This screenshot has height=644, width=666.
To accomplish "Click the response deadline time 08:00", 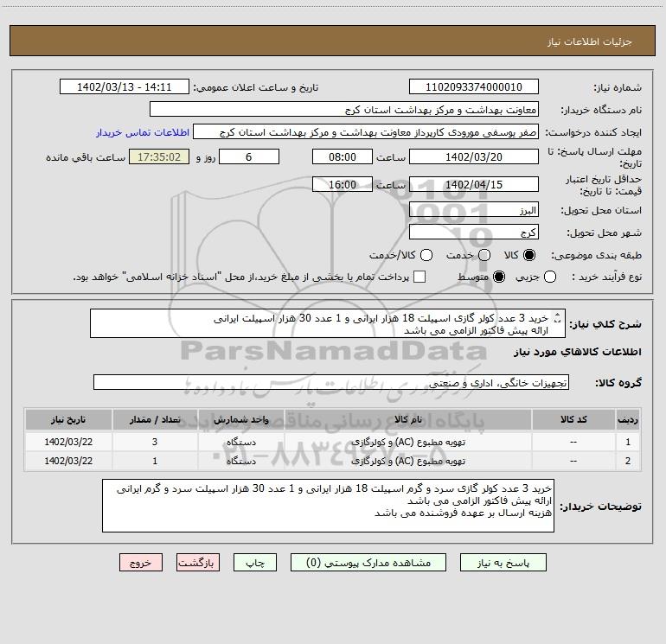I will coord(343,156).
